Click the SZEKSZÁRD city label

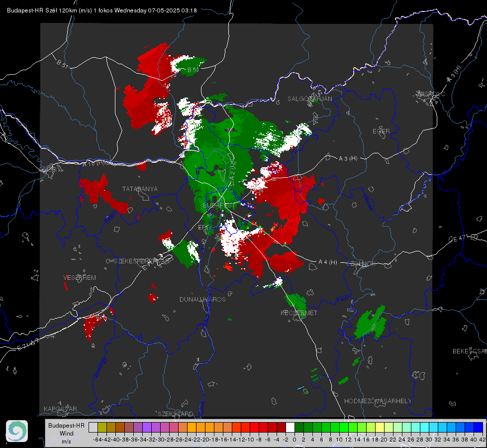click(x=176, y=414)
